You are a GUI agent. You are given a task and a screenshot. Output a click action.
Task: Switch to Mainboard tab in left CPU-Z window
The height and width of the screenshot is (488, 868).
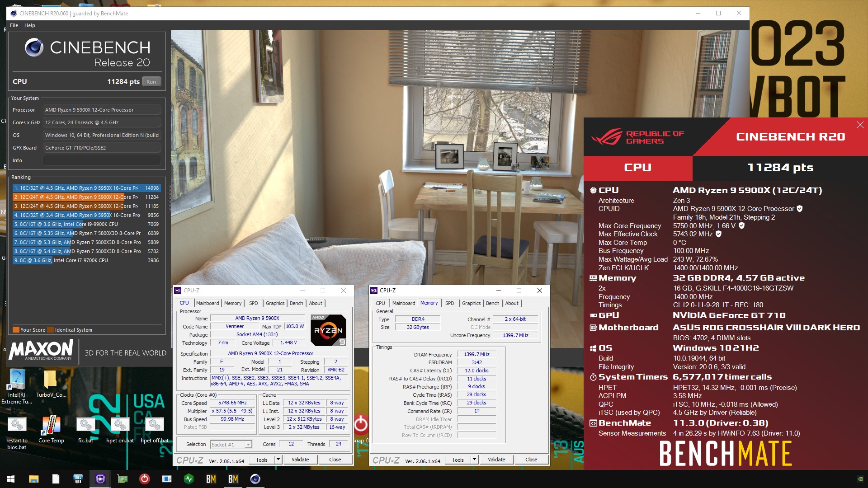pyautogui.click(x=208, y=303)
